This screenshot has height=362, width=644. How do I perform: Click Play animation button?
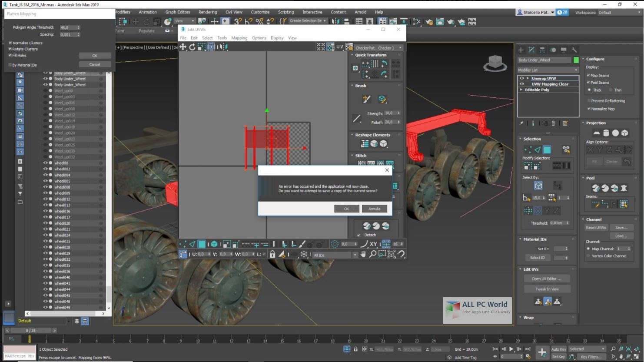[511, 349]
